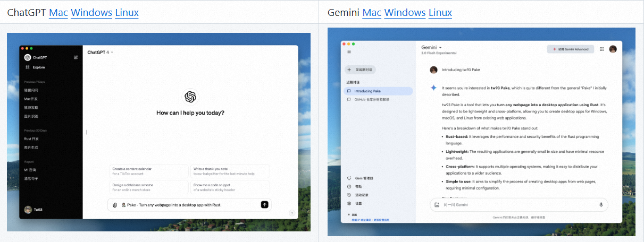Expand the ChatGPT 4 model dropdown
This screenshot has height=242, width=644.
click(x=101, y=52)
